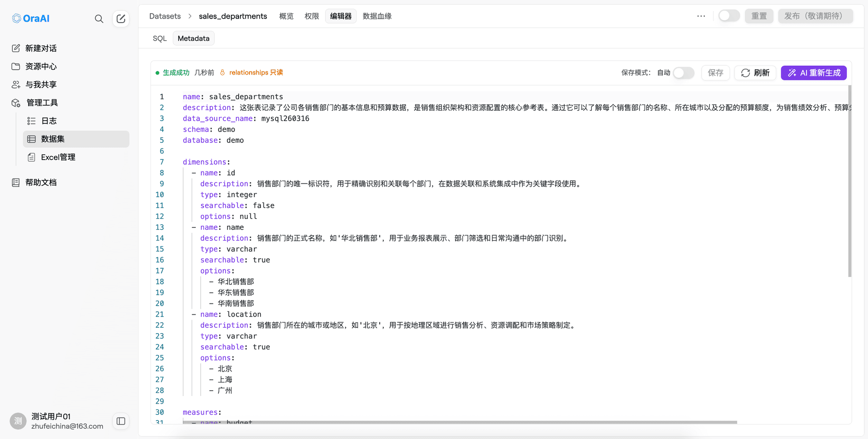Open 资源中心 in sidebar
The height and width of the screenshot is (439, 868).
coord(41,66)
